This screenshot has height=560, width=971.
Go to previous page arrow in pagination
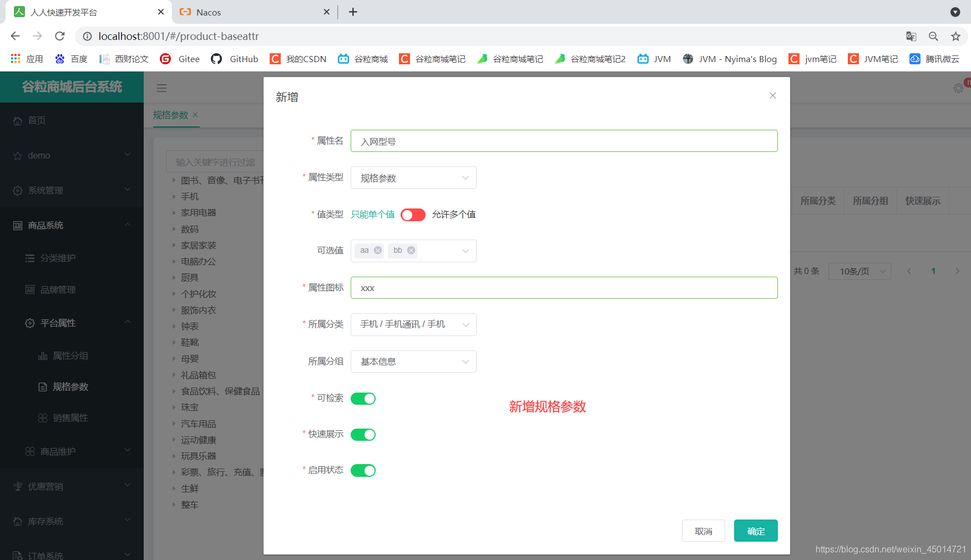pyautogui.click(x=909, y=271)
